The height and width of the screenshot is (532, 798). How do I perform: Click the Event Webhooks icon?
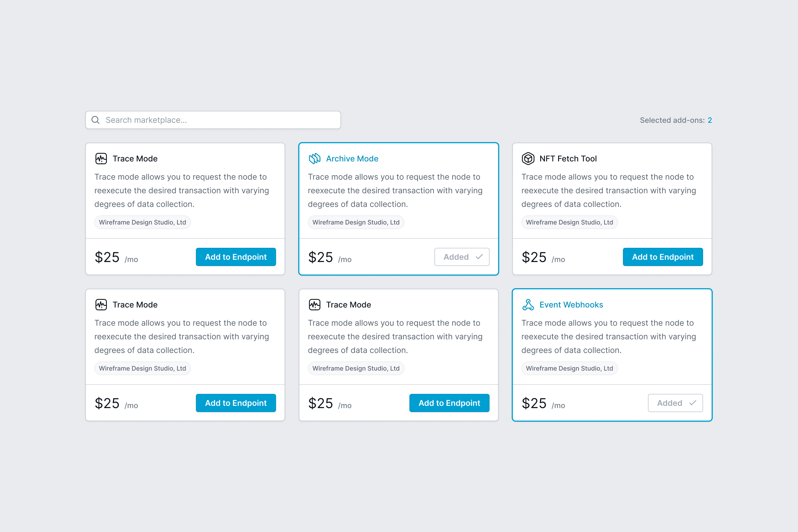click(528, 305)
